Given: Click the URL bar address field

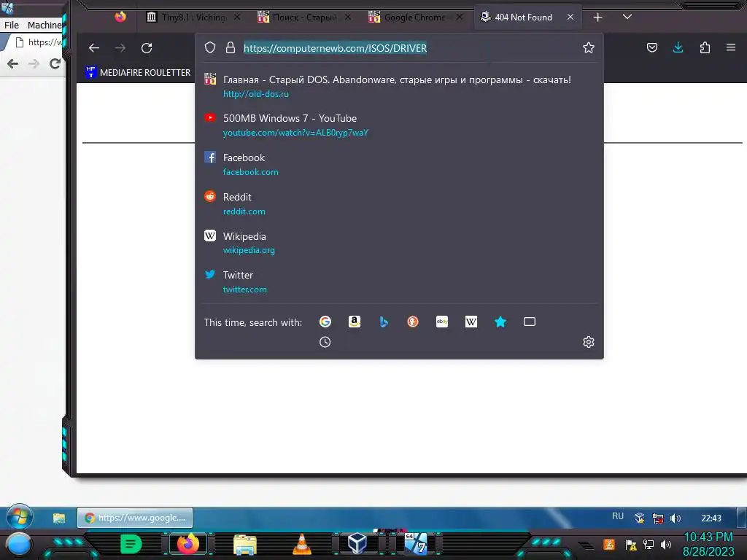Looking at the screenshot, I should 400,47.
